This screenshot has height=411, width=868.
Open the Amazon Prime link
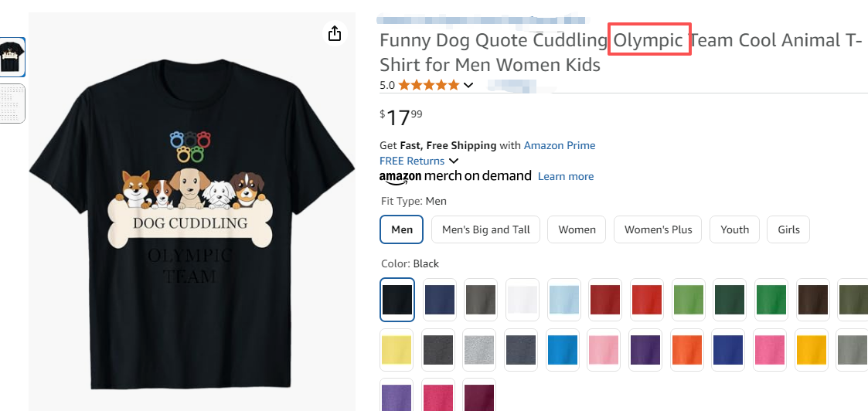coord(560,145)
